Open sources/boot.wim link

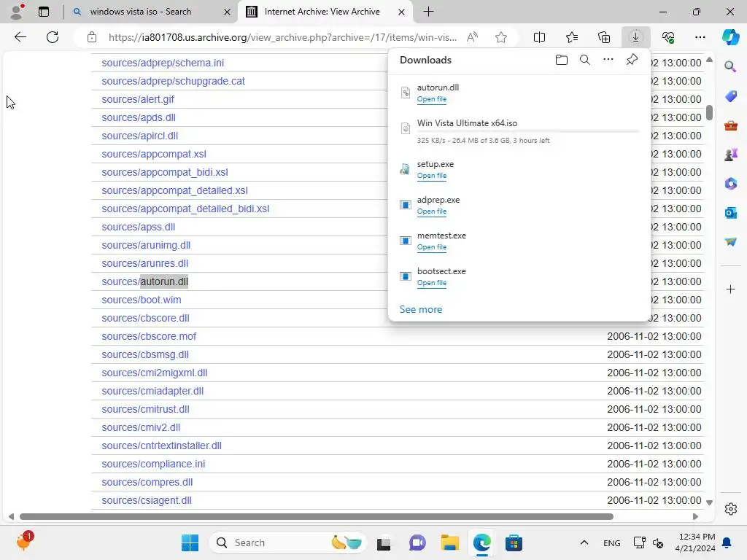point(141,300)
